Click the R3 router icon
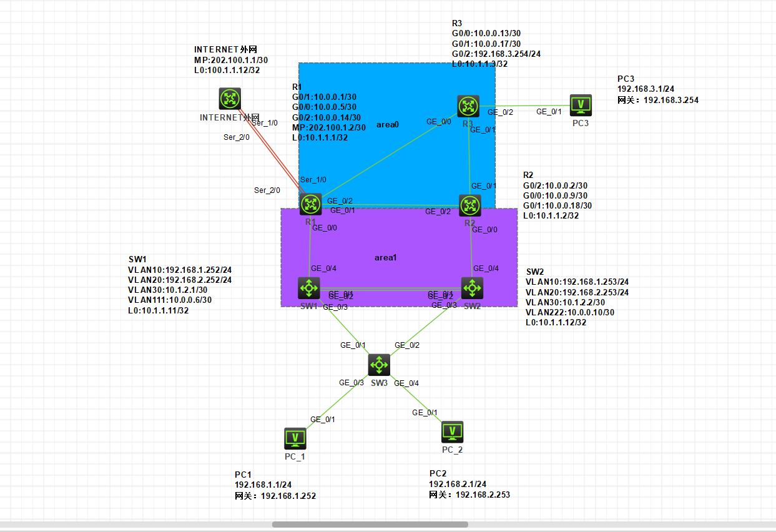The width and height of the screenshot is (776, 532). click(468, 106)
